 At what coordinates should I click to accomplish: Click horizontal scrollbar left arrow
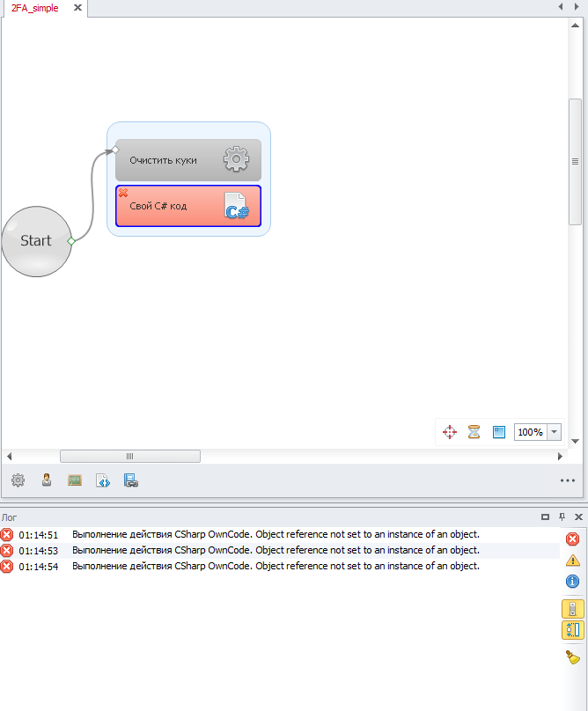9,456
